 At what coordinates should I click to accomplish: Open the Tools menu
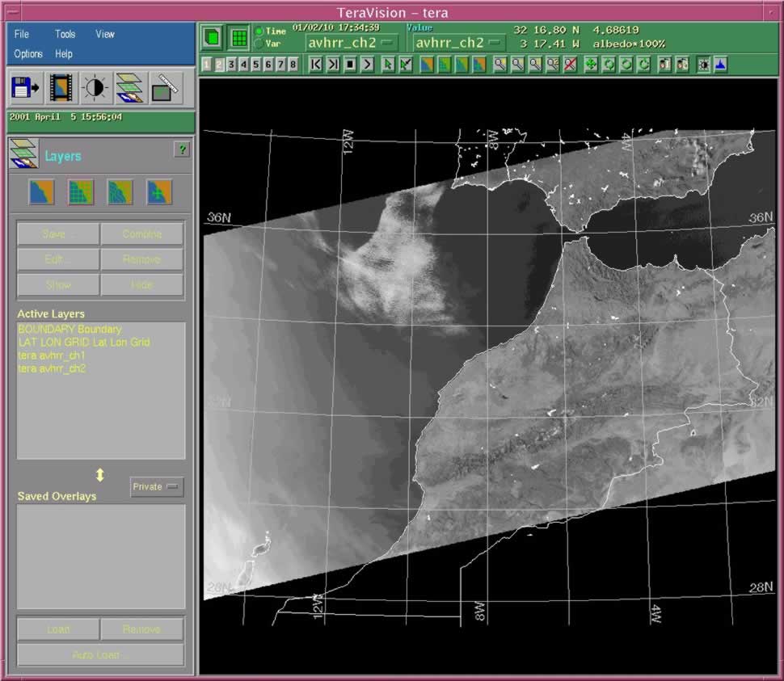coord(65,34)
